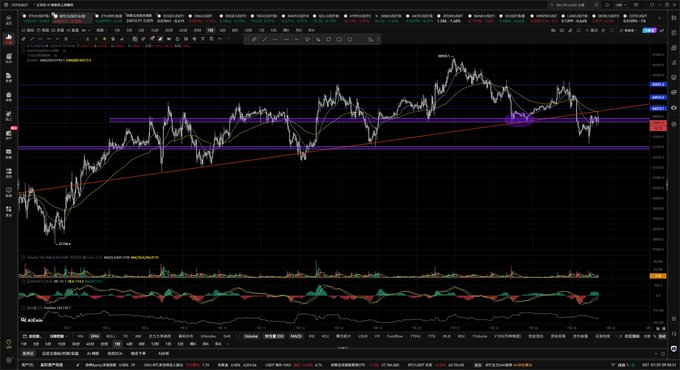
Task: Open the topmost right sidebar panel icon
Action: [673, 18]
